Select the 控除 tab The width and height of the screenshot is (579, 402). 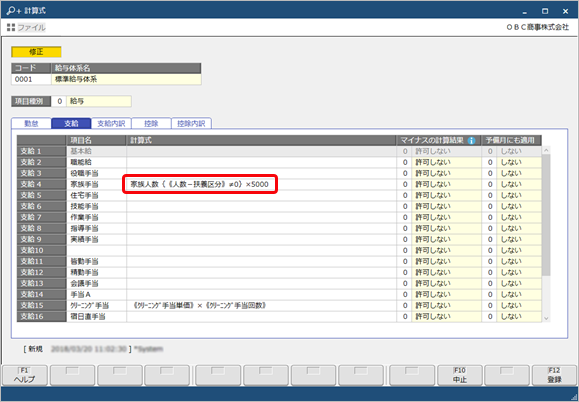click(x=151, y=124)
